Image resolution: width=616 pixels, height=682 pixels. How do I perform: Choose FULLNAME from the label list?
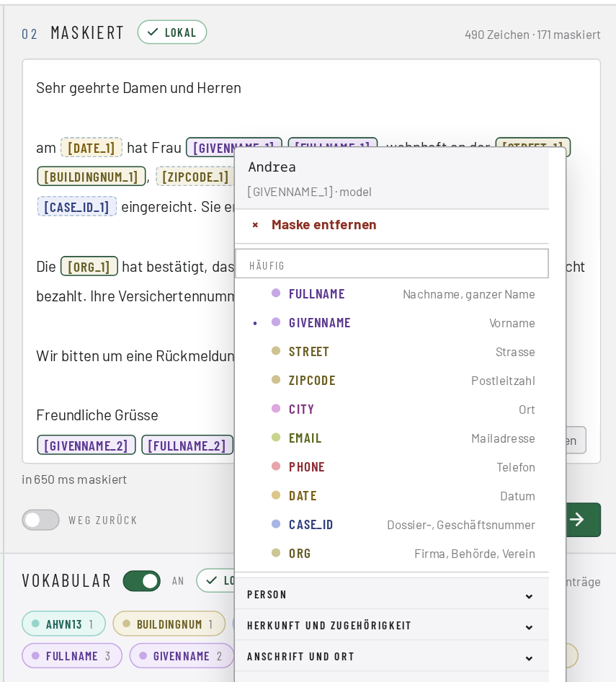pyautogui.click(x=392, y=294)
